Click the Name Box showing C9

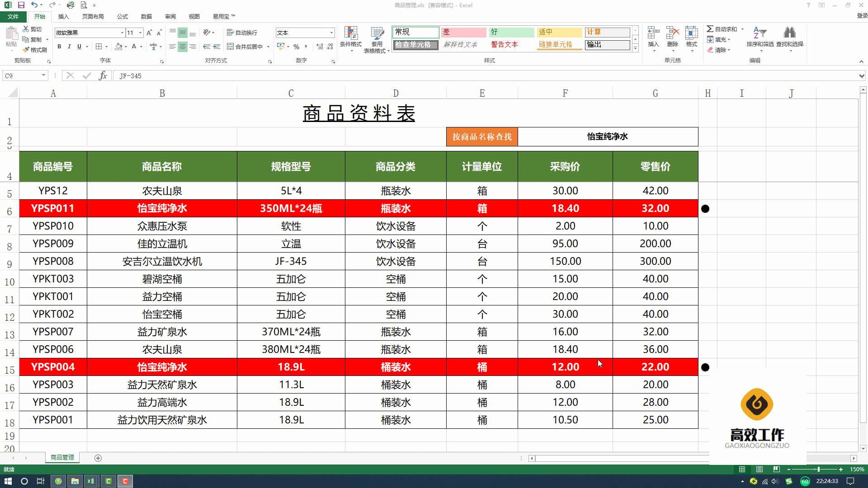tap(22, 76)
